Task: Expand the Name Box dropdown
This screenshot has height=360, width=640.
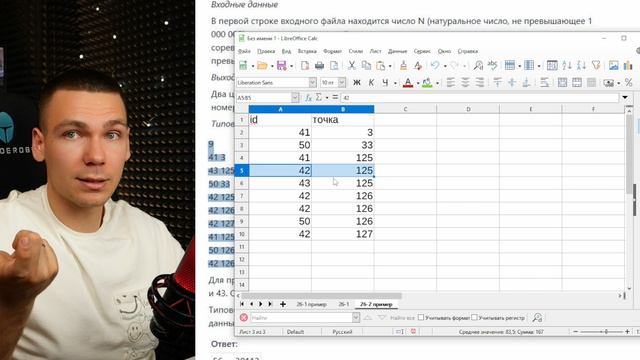Action: [295, 98]
